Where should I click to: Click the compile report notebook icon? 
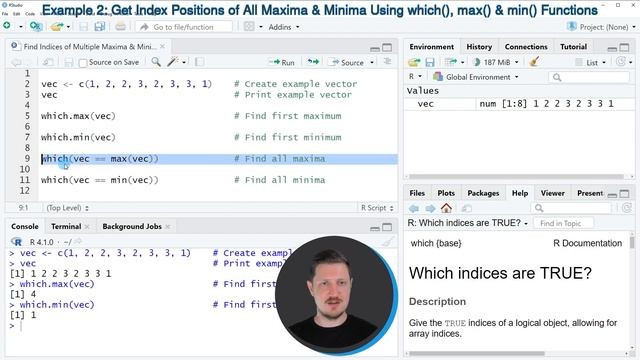[x=200, y=62]
